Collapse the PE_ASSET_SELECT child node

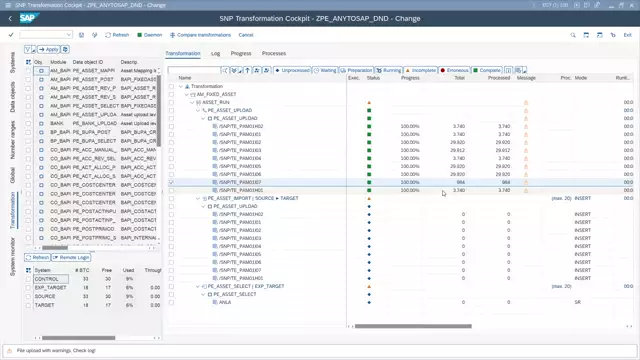pos(203,294)
